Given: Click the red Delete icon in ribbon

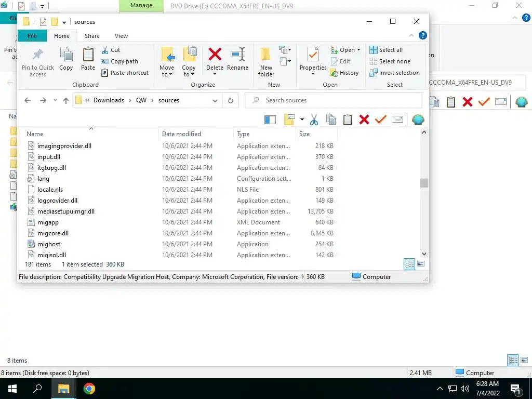Looking at the screenshot, I should [215, 54].
